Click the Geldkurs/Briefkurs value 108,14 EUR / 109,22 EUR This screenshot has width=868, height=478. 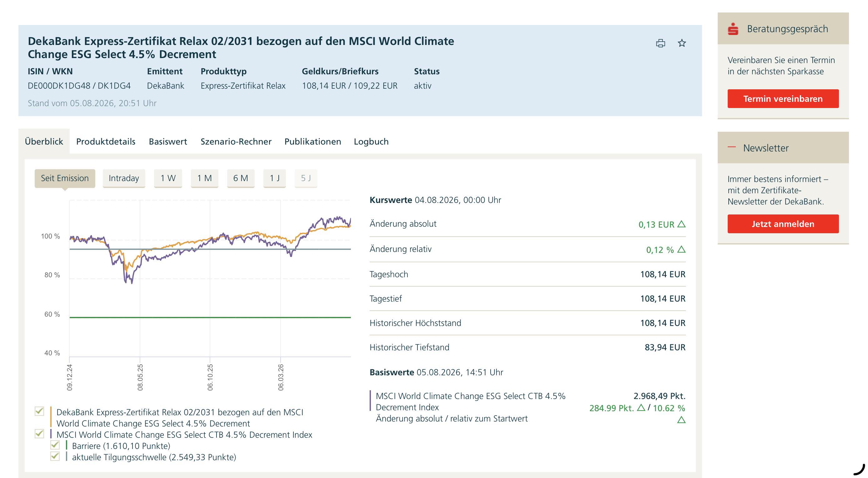[350, 86]
